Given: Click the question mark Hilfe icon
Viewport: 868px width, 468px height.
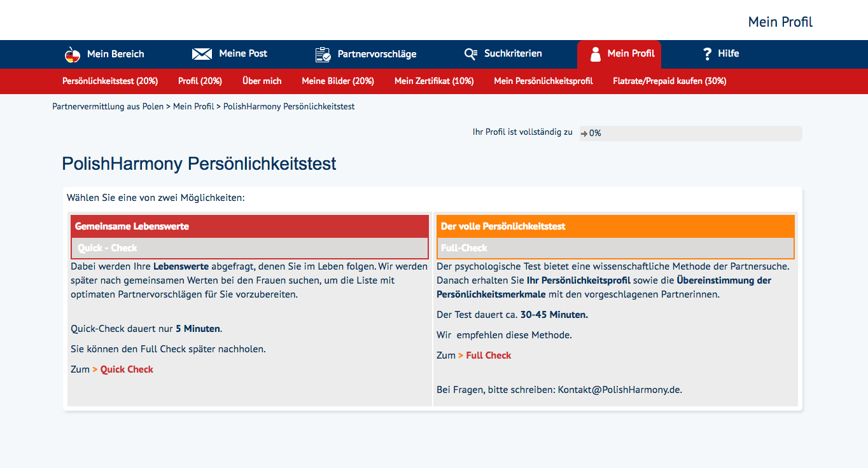Looking at the screenshot, I should tap(707, 54).
